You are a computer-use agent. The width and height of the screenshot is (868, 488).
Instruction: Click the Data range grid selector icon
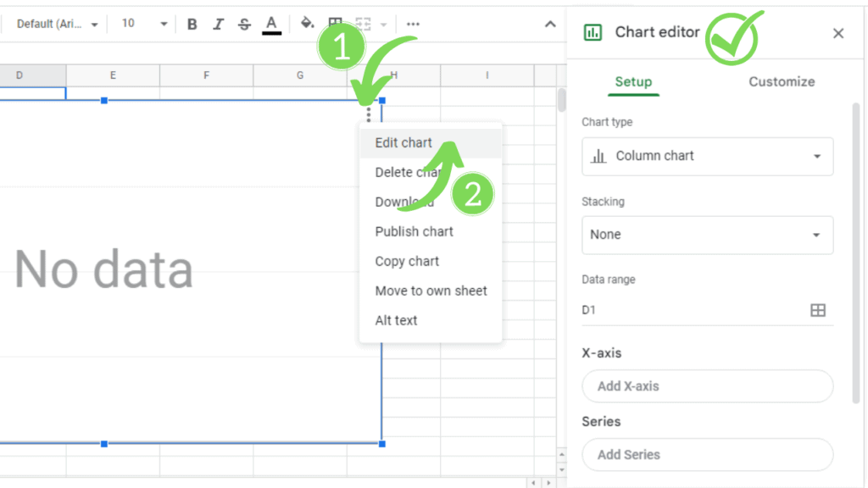coord(818,310)
